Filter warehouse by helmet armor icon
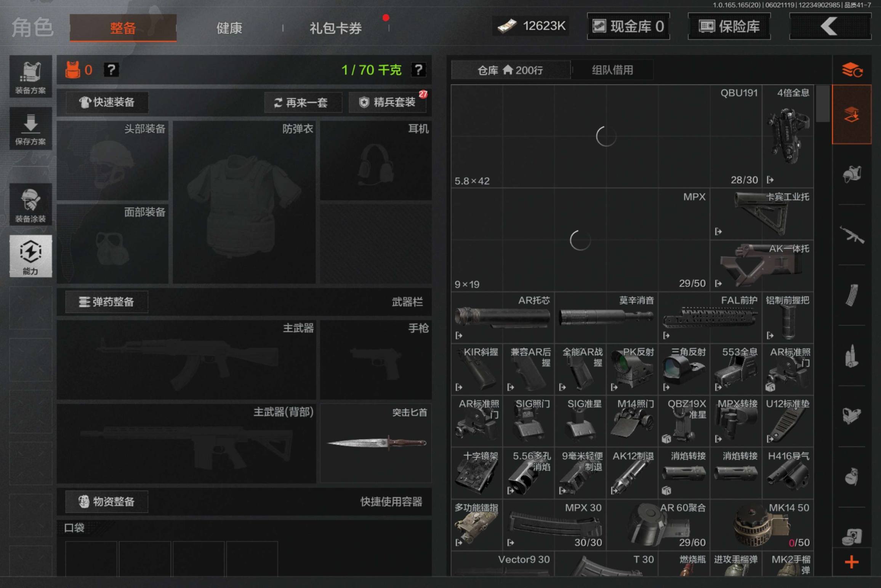 [x=852, y=174]
